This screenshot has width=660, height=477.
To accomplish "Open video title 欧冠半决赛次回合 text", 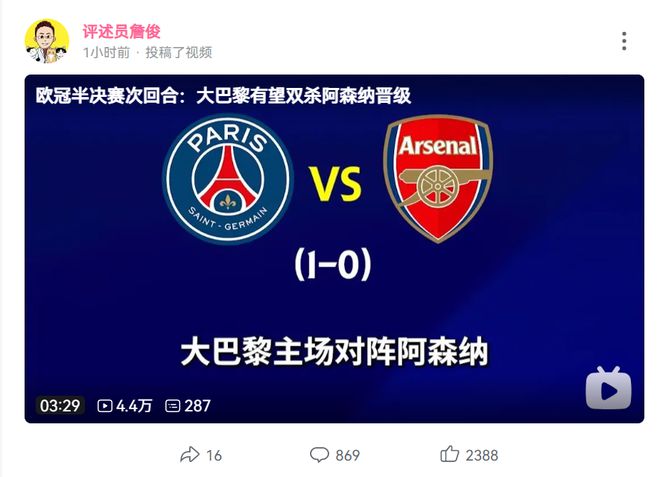I will click(x=223, y=96).
